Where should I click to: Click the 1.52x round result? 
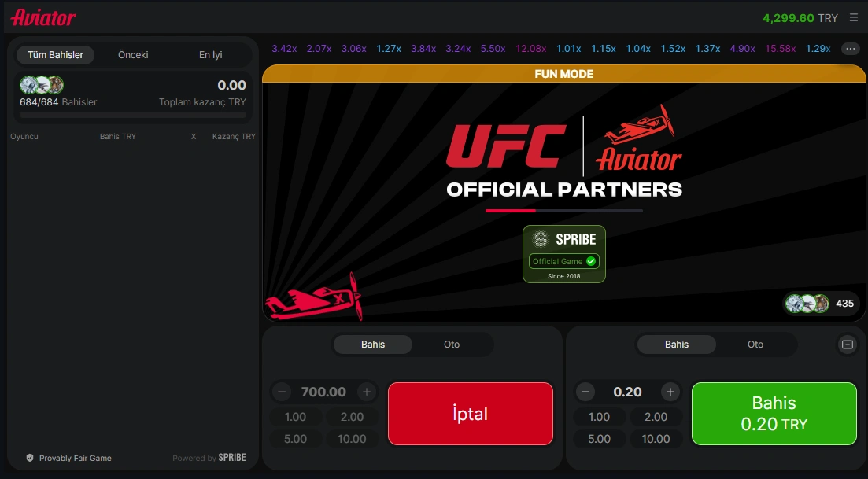pos(673,49)
